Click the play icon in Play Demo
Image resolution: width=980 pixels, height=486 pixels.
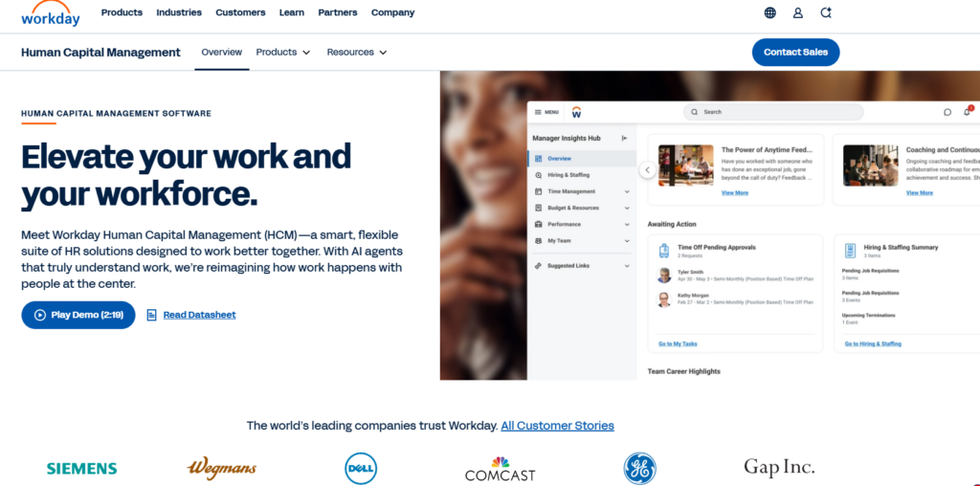click(40, 315)
